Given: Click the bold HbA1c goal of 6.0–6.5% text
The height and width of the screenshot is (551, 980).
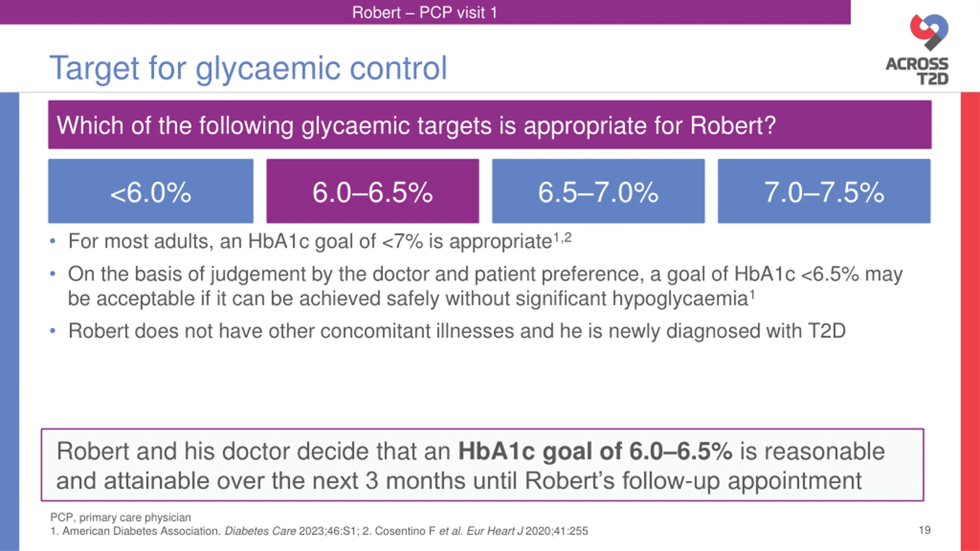Looking at the screenshot, I should [595, 451].
